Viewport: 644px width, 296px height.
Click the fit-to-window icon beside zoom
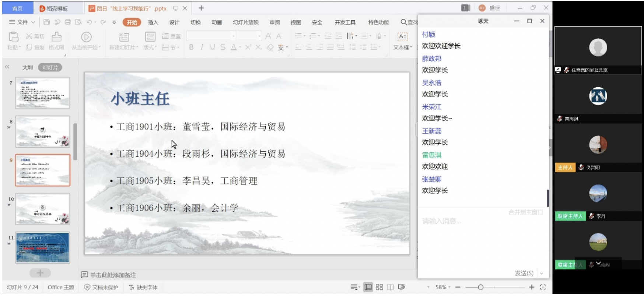click(543, 287)
